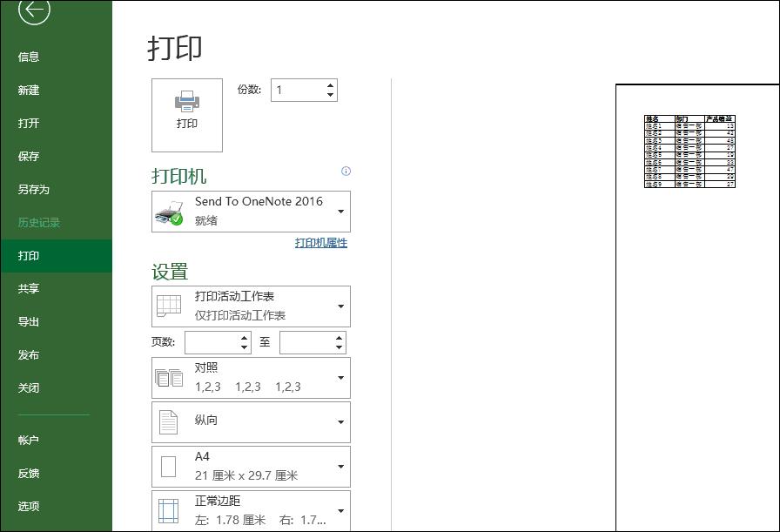Click the 正常边距 margins icon
The image size is (780, 532).
[170, 508]
